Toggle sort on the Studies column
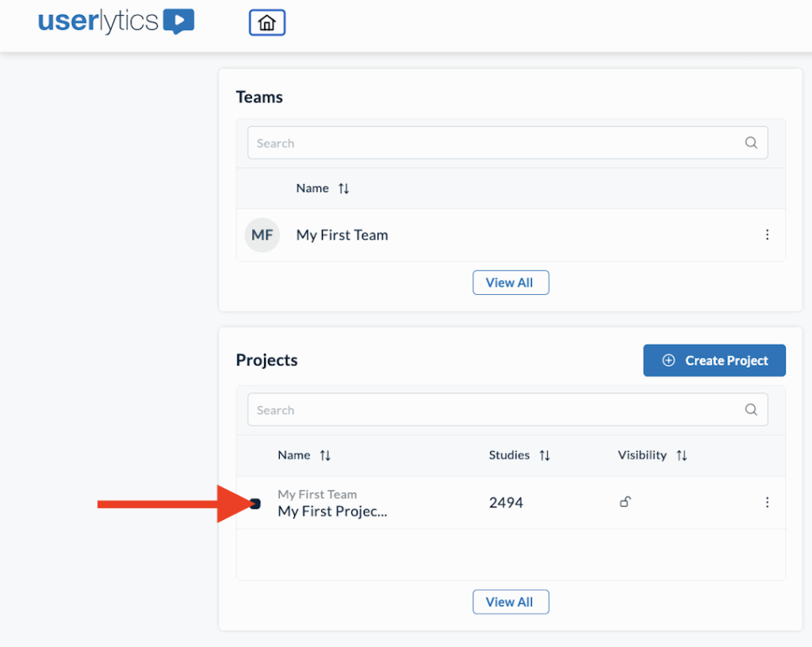 pyautogui.click(x=546, y=455)
